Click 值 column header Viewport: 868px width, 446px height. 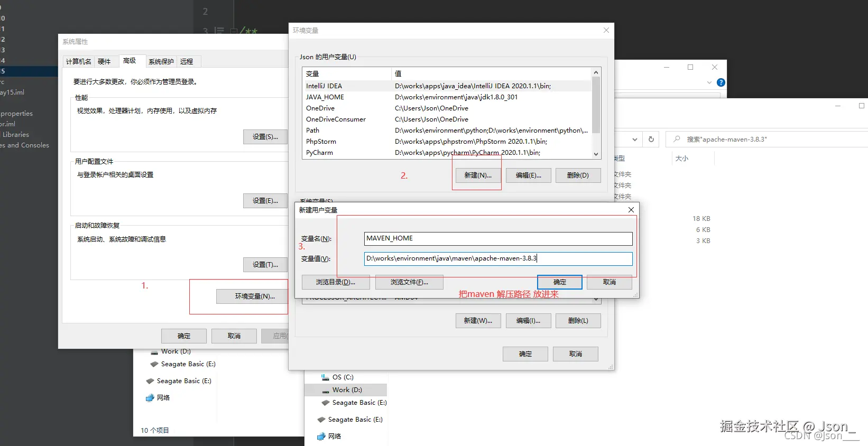(x=491, y=73)
